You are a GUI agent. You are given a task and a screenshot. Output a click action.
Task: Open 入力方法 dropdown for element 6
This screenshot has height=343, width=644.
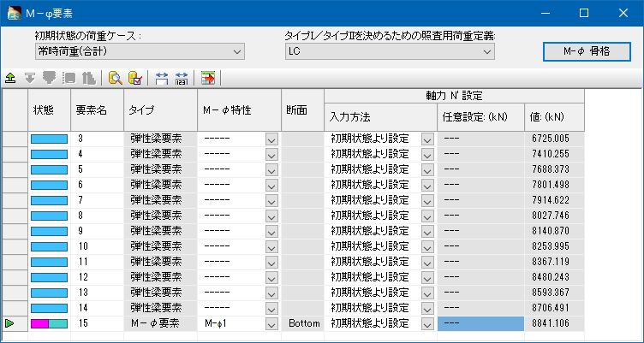coord(427,186)
